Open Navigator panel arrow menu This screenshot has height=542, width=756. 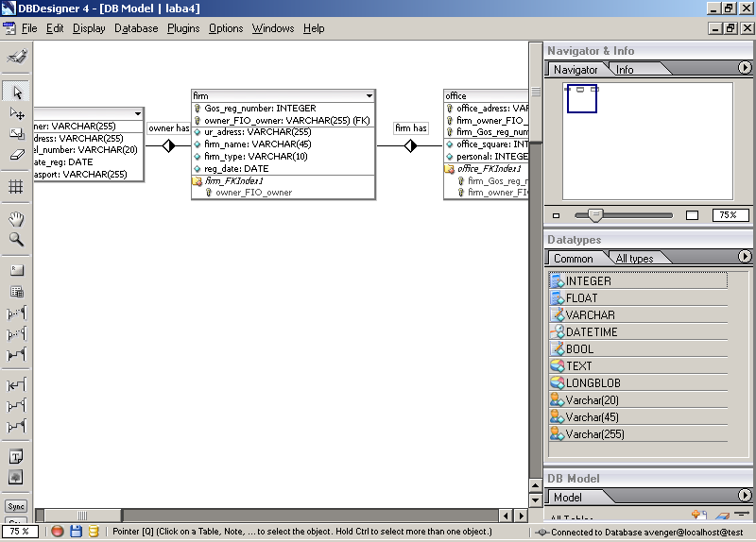click(x=745, y=67)
